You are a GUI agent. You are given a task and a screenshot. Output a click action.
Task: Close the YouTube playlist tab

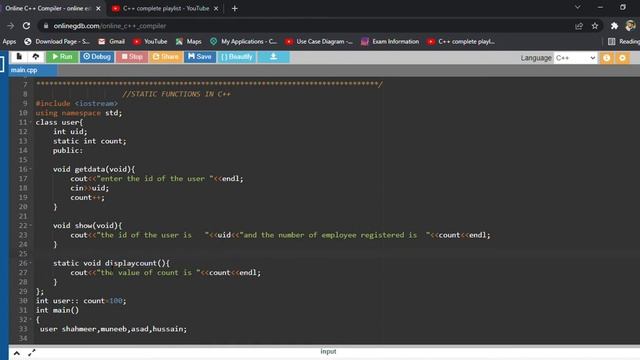[216, 8]
